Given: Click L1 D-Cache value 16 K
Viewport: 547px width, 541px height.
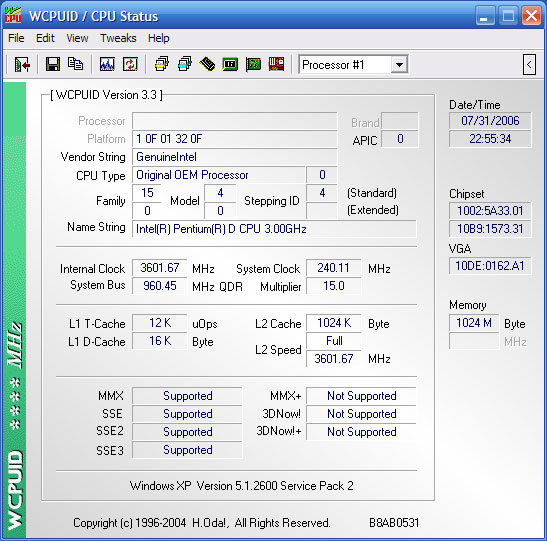Looking at the screenshot, I should [x=160, y=341].
